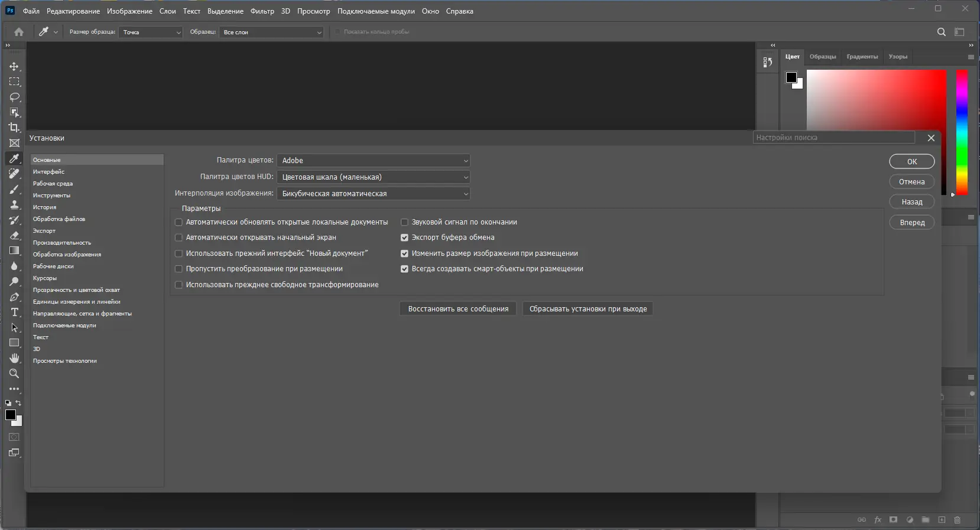Enable legacy "Новый документ" interface checkbox
The width and height of the screenshot is (980, 530).
pyautogui.click(x=179, y=253)
